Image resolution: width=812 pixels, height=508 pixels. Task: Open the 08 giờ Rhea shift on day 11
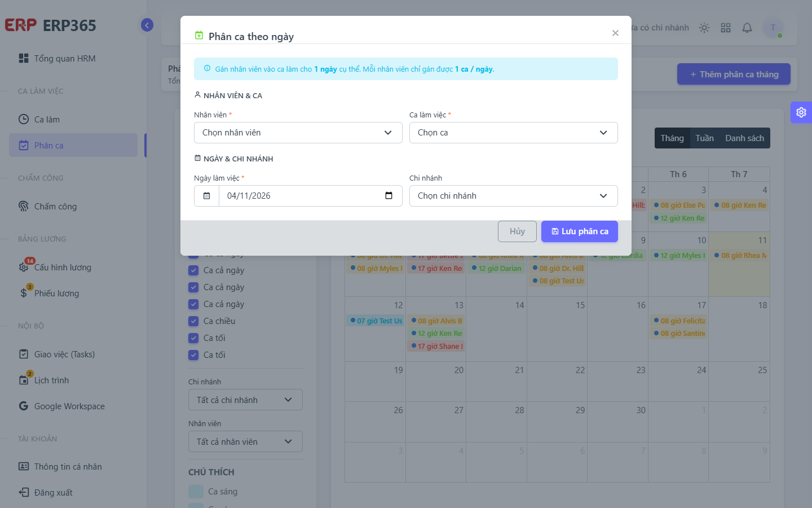tap(739, 255)
